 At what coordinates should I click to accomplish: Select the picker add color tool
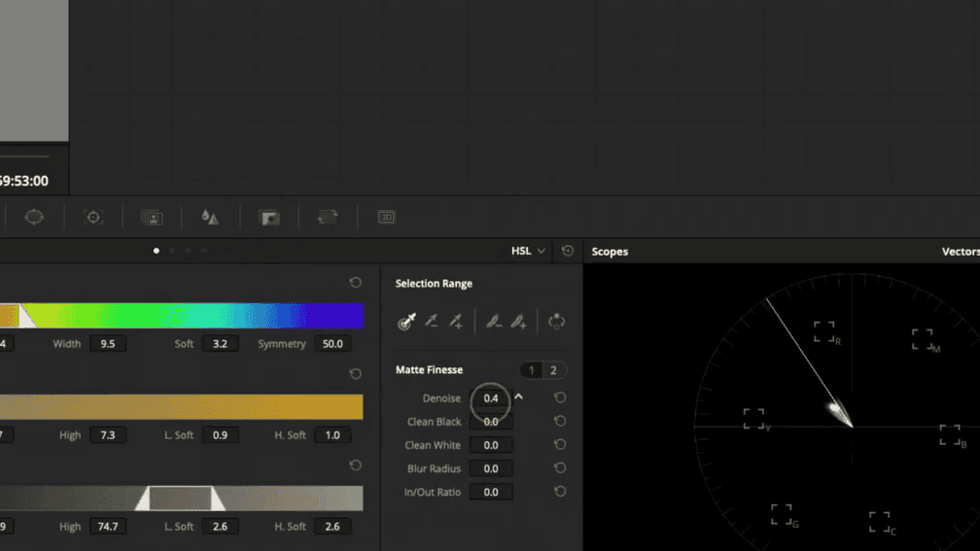(x=456, y=321)
